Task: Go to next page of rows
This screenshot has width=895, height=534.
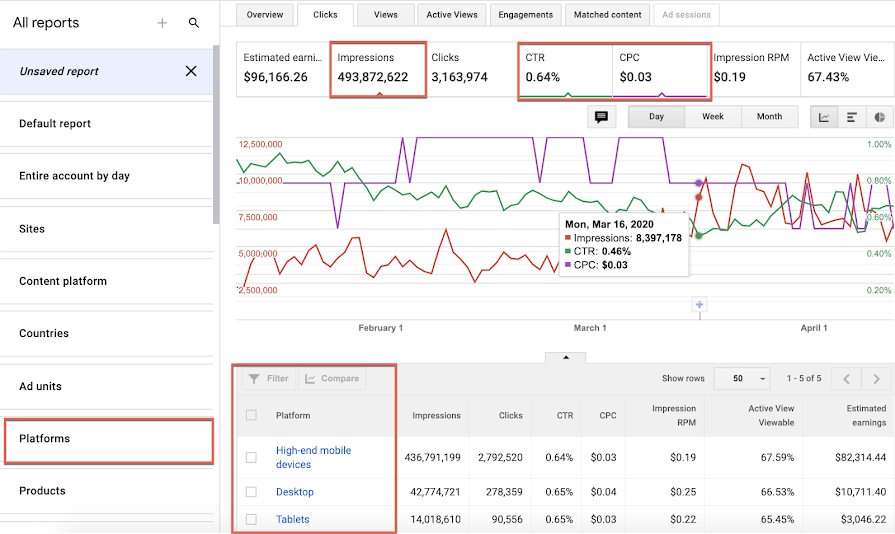Action: coord(876,379)
